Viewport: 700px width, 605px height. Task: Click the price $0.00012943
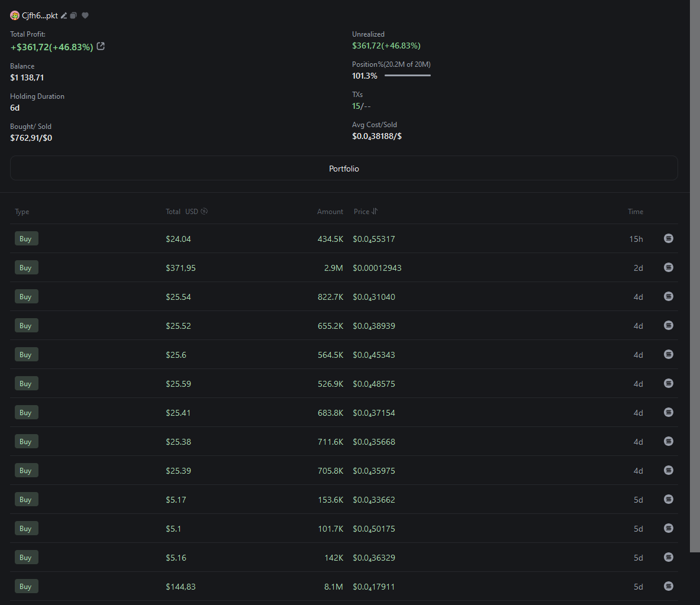[377, 268]
